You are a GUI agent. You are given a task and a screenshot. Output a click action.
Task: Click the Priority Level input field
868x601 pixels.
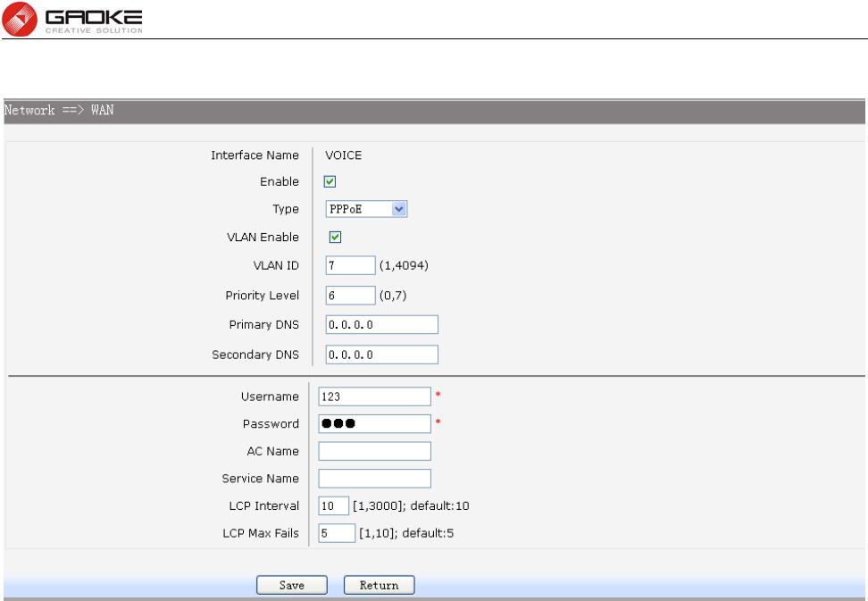click(x=350, y=295)
